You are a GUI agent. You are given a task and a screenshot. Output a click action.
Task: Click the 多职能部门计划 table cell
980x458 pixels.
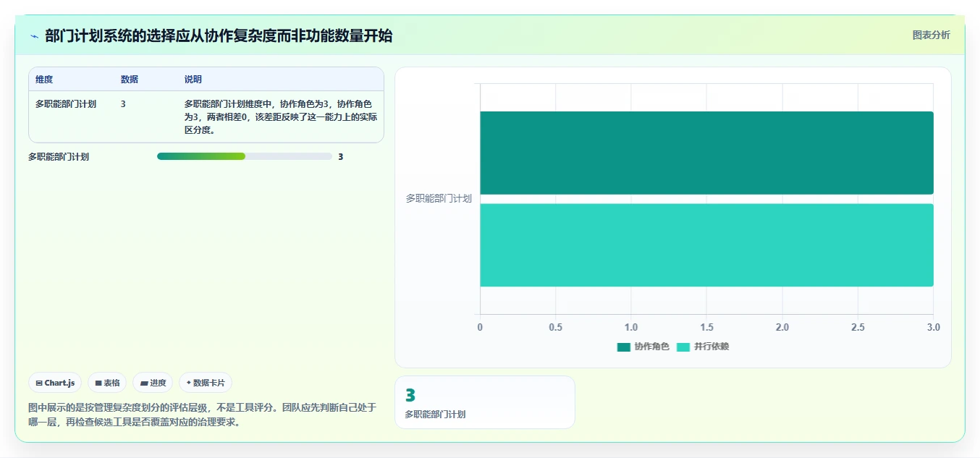click(66, 104)
